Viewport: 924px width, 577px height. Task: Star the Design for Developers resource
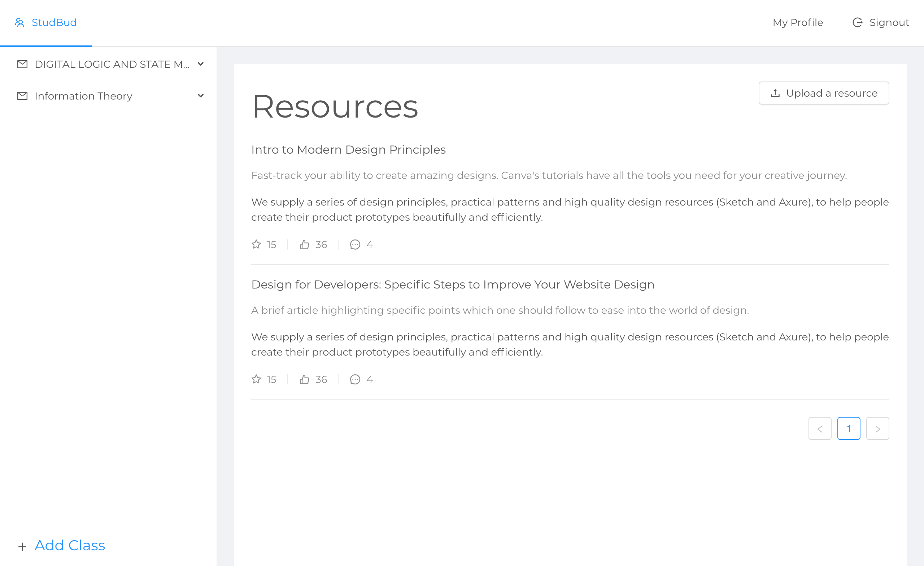pos(256,379)
